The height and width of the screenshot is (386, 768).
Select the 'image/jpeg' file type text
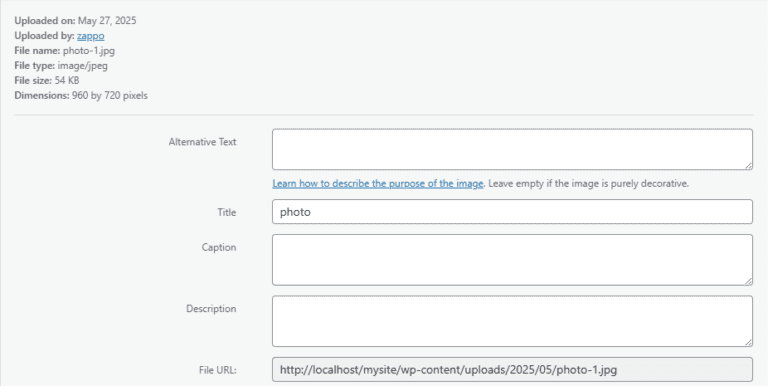[x=82, y=65]
